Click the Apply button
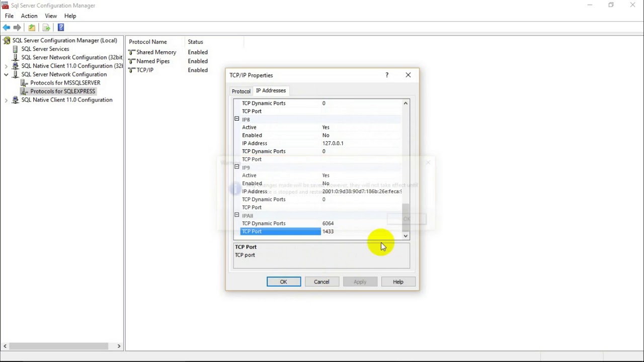The image size is (644, 362). point(360,282)
